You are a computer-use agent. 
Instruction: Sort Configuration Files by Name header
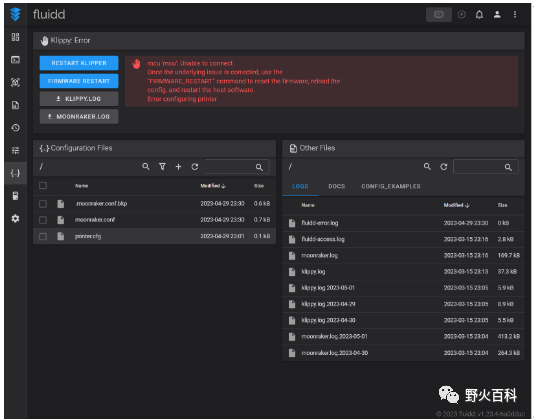[82, 186]
